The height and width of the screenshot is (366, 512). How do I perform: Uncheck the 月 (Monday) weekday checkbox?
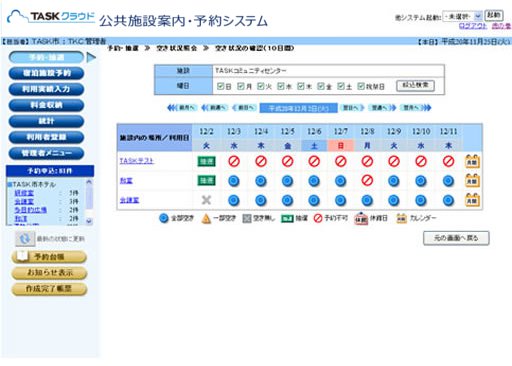[x=240, y=86]
